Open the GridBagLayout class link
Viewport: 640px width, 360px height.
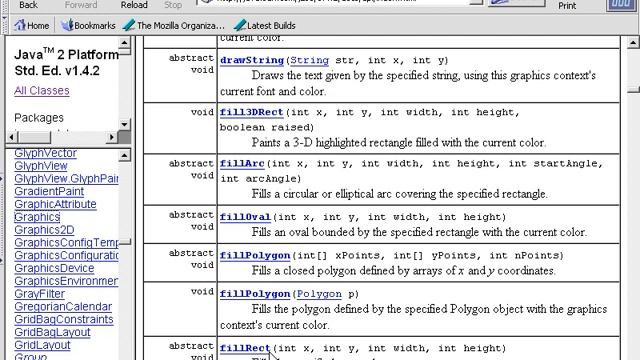52,332
